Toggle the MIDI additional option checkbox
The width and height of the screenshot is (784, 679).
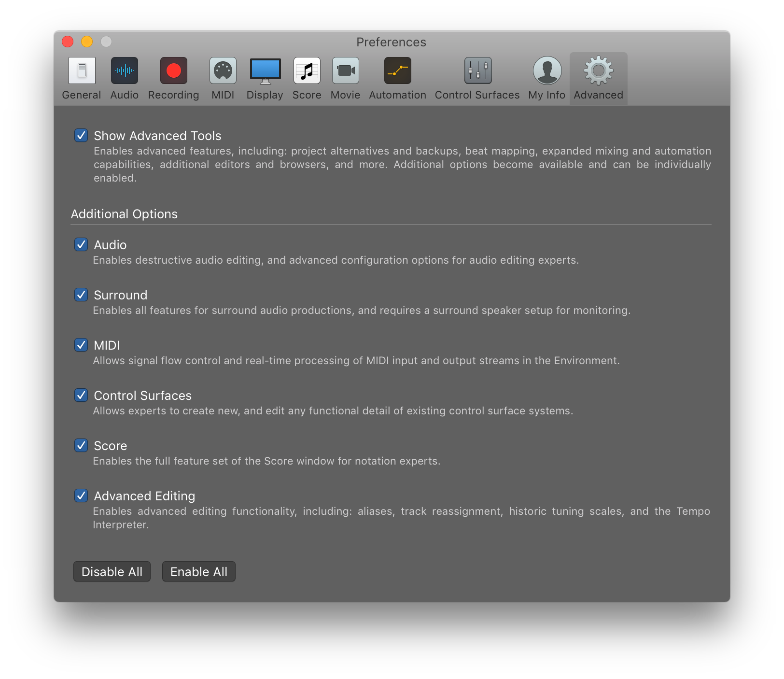(x=81, y=345)
